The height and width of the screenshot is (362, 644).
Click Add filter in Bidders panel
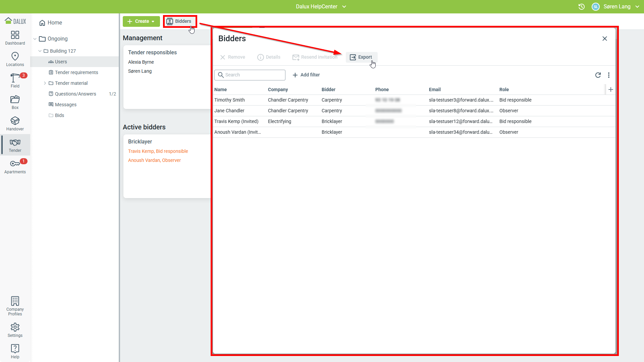pyautogui.click(x=306, y=75)
